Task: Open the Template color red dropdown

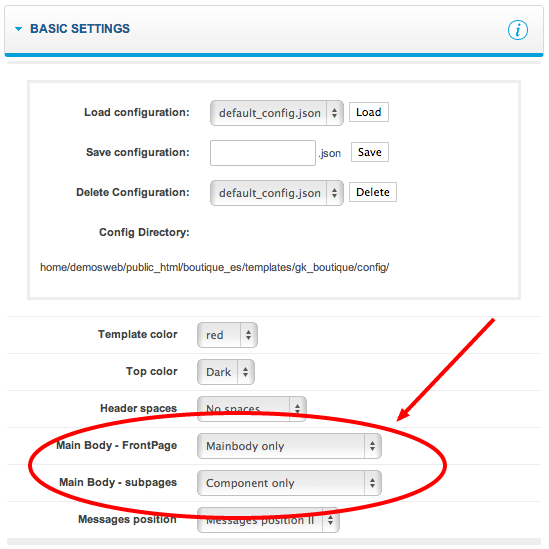Action: pyautogui.click(x=227, y=335)
